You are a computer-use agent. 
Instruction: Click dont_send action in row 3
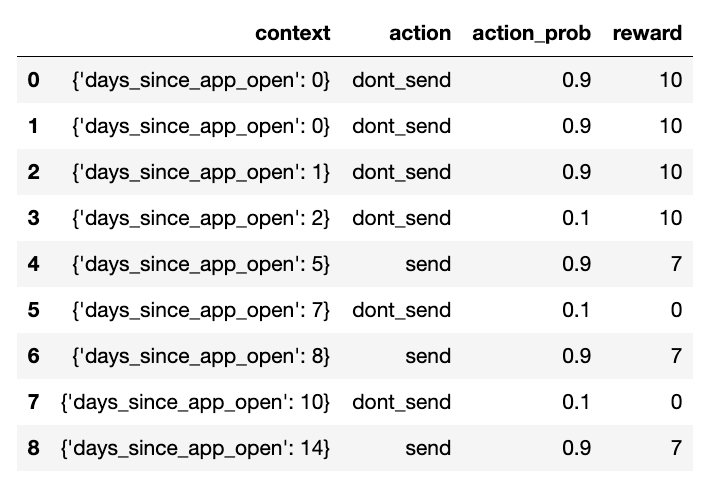(401, 218)
